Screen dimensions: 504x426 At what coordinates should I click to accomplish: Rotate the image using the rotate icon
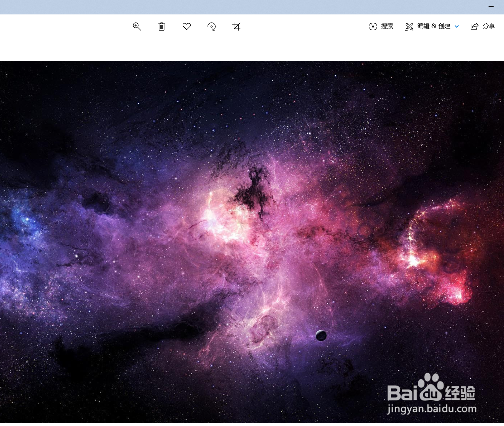[212, 27]
